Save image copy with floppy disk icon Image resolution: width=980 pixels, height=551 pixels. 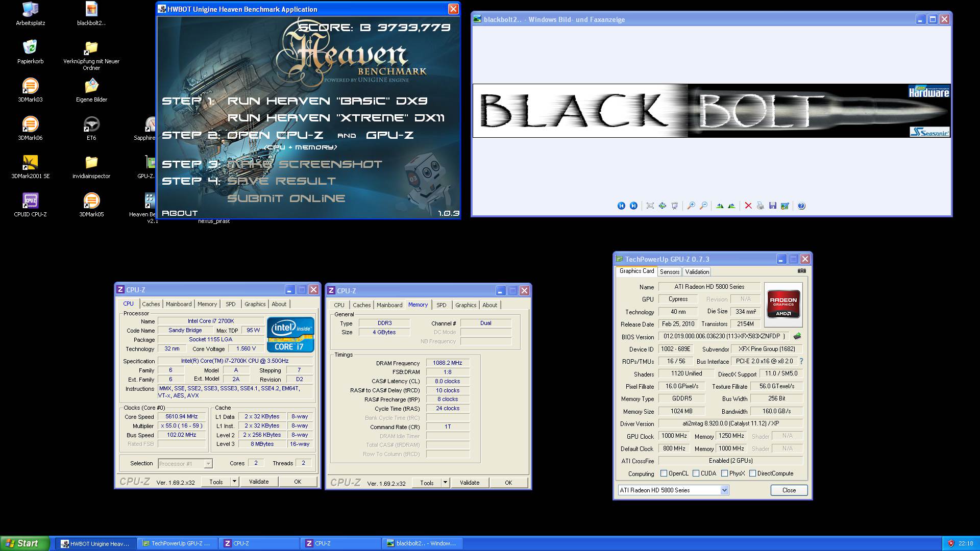tap(773, 206)
